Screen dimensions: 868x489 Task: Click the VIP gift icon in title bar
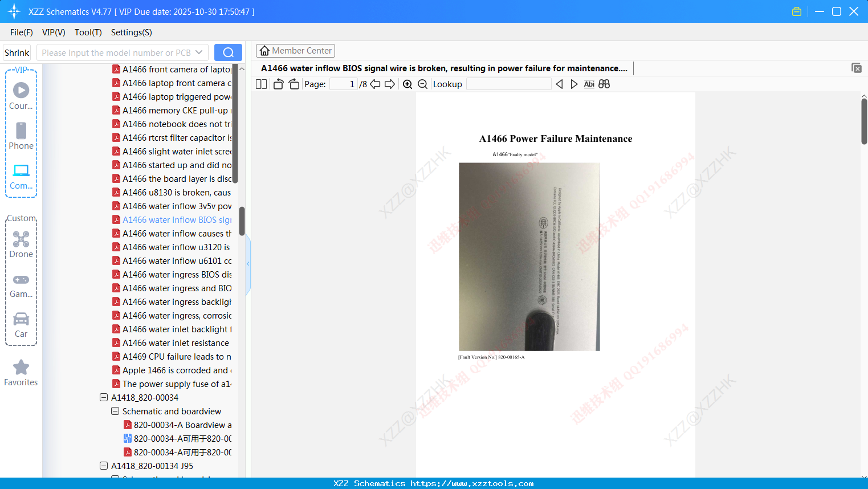797,11
